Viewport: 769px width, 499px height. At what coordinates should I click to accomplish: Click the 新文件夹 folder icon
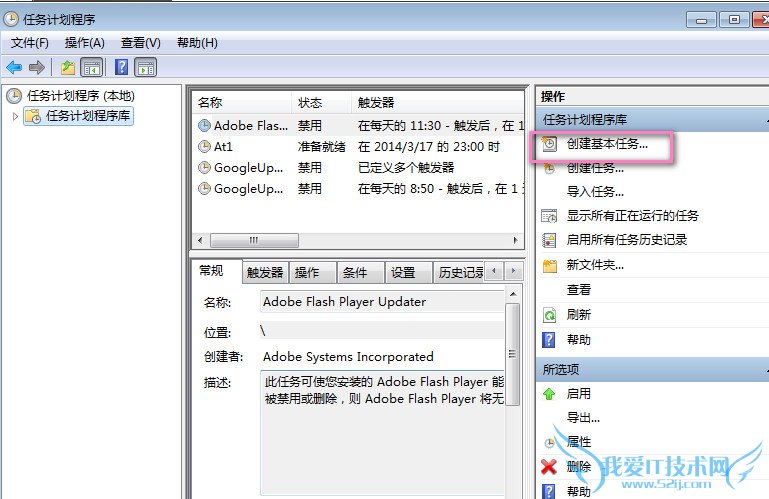[550, 265]
